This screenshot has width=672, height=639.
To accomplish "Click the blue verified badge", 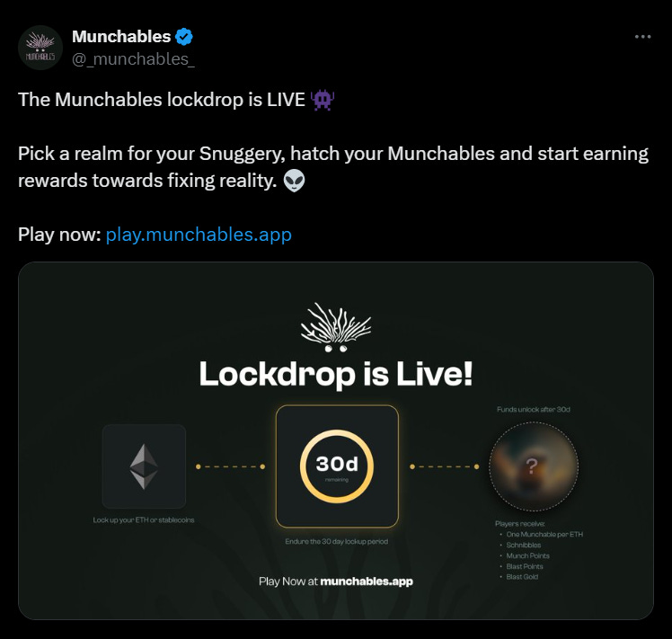I will click(184, 37).
